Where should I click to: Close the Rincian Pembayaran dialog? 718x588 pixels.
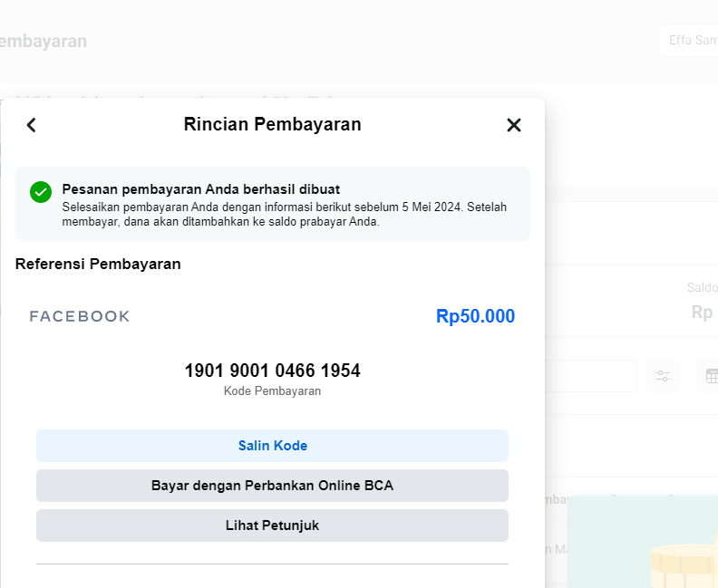click(x=514, y=125)
